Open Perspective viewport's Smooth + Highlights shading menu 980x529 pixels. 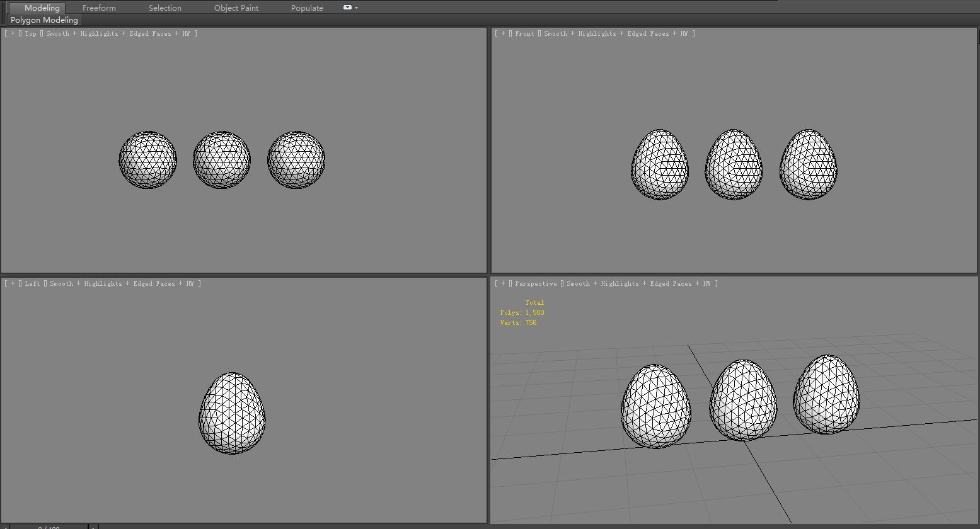pyautogui.click(x=641, y=283)
